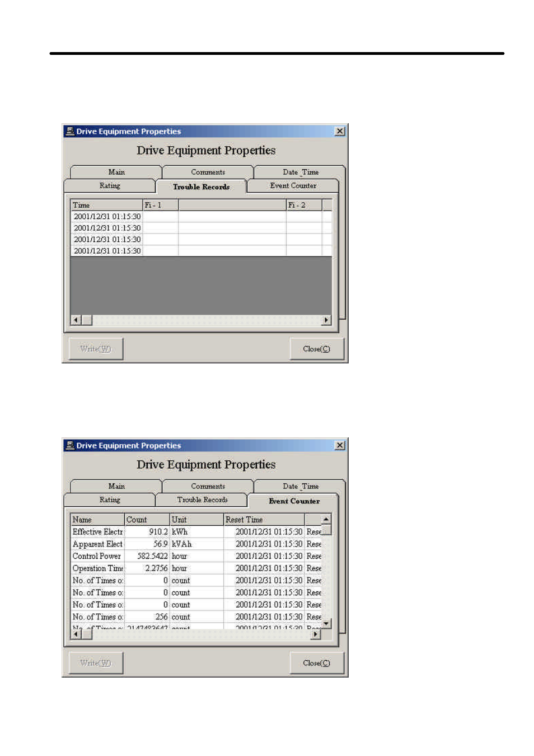
Task: Click right scroll arrow in Event Counter list
Action: [x=316, y=634]
